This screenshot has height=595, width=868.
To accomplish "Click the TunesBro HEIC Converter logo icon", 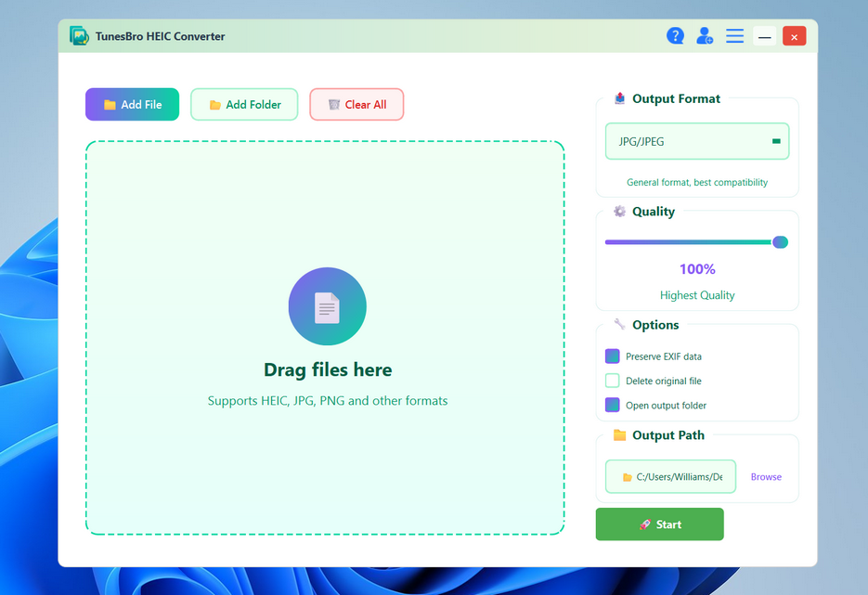I will tap(79, 35).
